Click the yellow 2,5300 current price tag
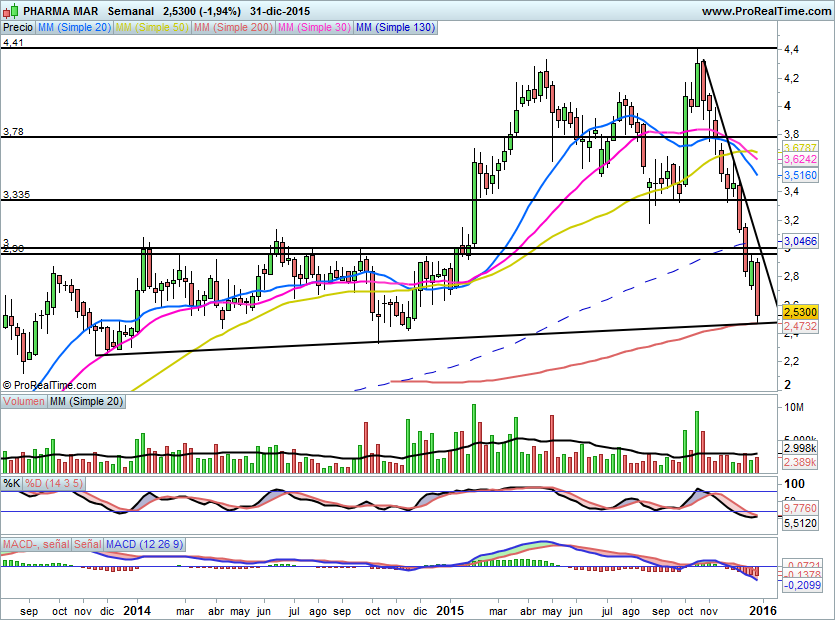835x620 pixels. tap(799, 312)
